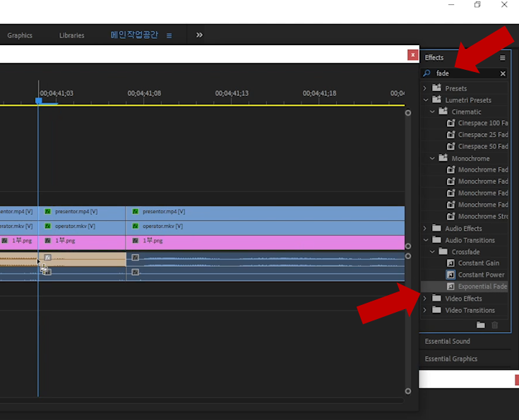Collapse the Crossfade folder
The height and width of the screenshot is (420, 519).
pyautogui.click(x=432, y=252)
